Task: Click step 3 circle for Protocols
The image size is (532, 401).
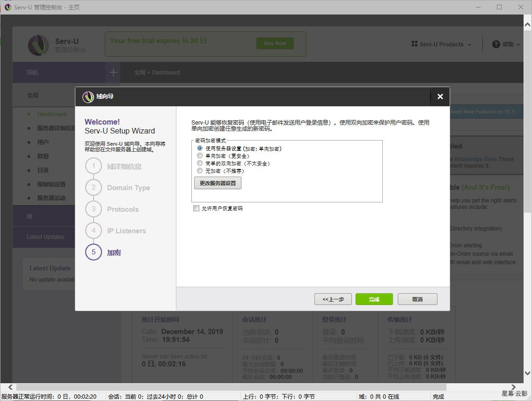Action: pyautogui.click(x=94, y=209)
